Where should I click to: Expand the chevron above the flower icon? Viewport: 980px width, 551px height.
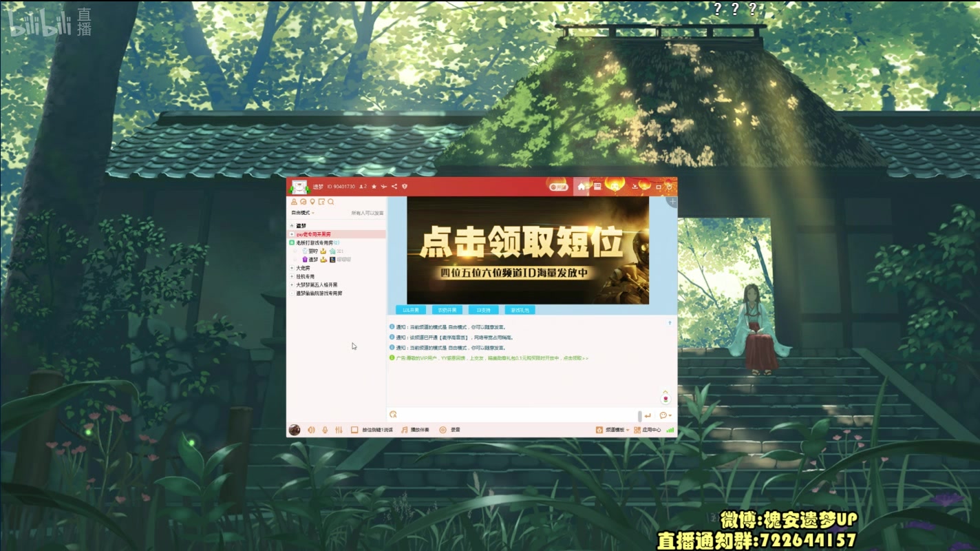pos(665,391)
